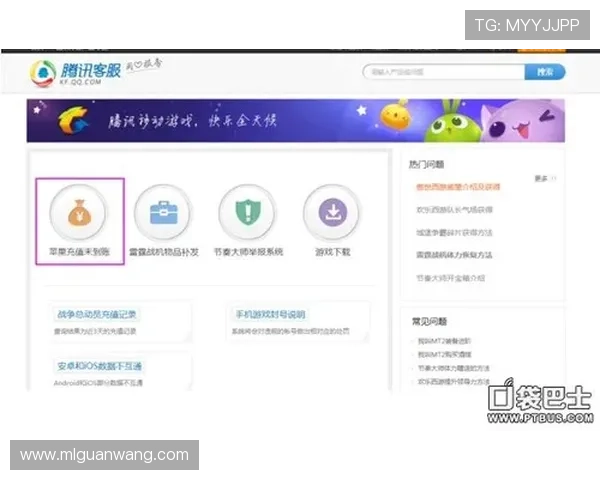Open 安卓和iOS数据不互通 link
Image resolution: width=600 pixels, height=480 pixels.
coord(99,366)
